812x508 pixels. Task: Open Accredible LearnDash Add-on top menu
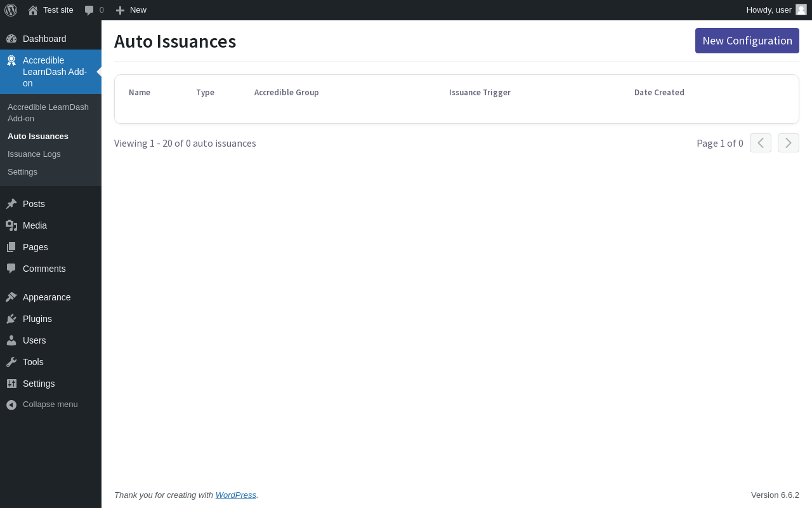coord(51,72)
